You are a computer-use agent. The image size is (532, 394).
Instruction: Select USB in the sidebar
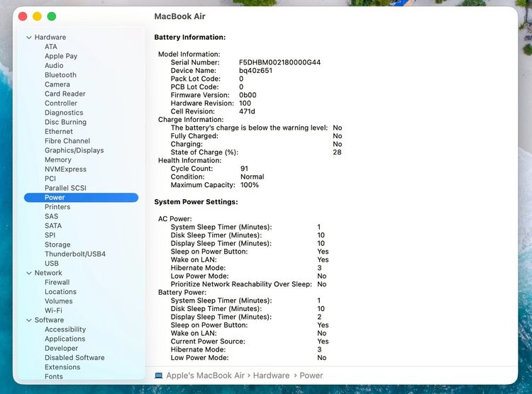click(52, 264)
